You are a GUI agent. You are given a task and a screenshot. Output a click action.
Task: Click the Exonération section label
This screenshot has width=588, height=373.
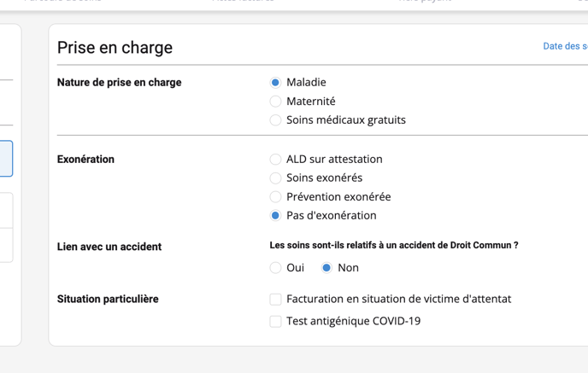[x=85, y=160]
